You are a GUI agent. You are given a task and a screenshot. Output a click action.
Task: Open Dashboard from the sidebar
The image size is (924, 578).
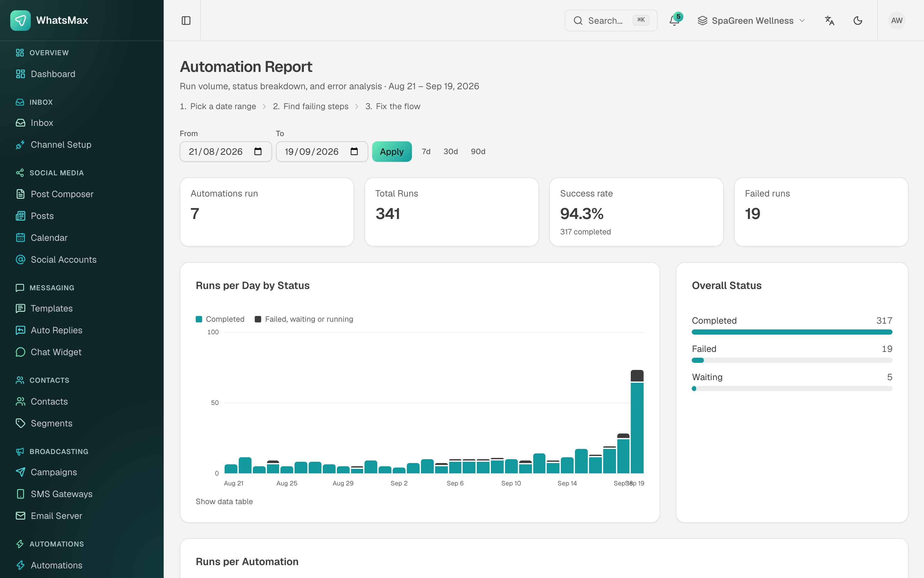[53, 74]
